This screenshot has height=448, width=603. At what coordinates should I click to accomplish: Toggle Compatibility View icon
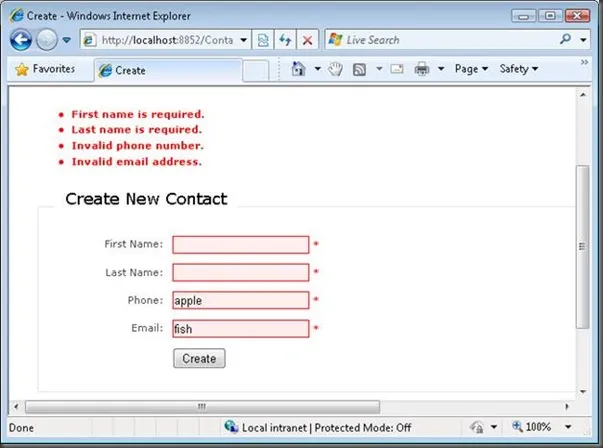(x=263, y=40)
